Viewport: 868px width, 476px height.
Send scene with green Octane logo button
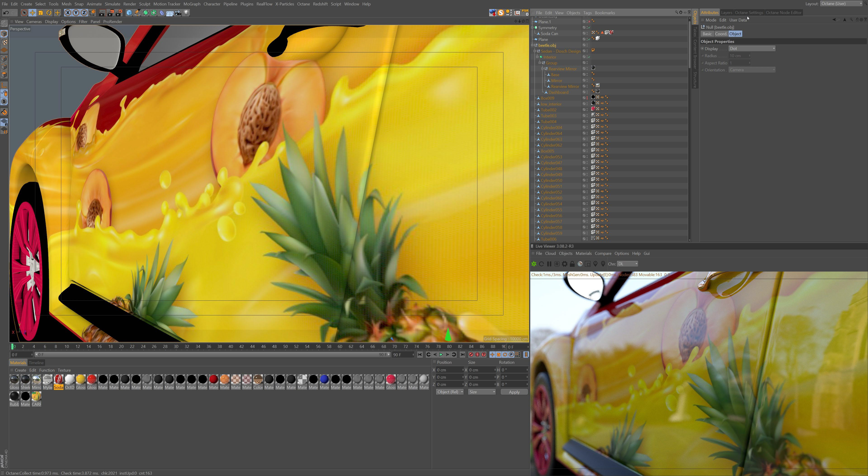pos(534,264)
